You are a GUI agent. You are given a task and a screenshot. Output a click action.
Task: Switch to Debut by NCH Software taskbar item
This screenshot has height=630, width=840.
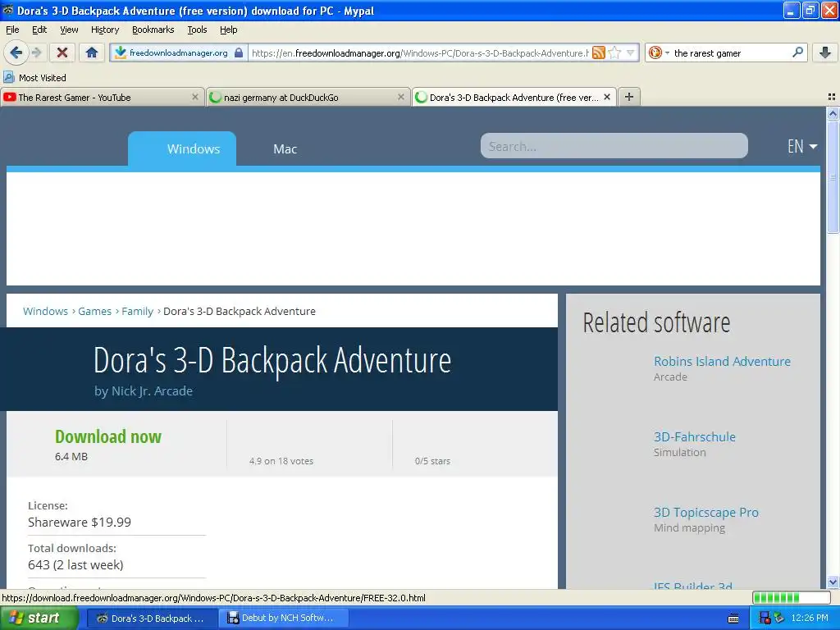pos(283,619)
